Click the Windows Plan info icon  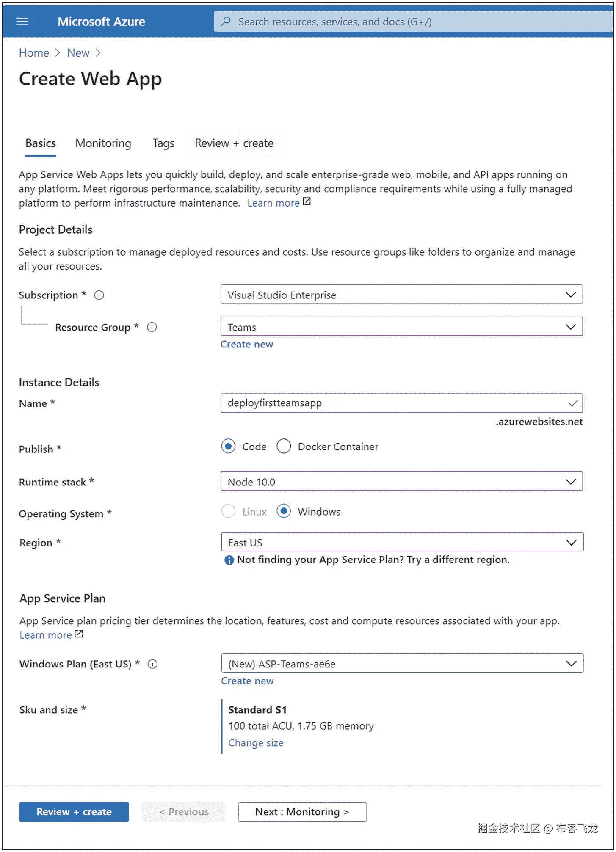(x=152, y=664)
